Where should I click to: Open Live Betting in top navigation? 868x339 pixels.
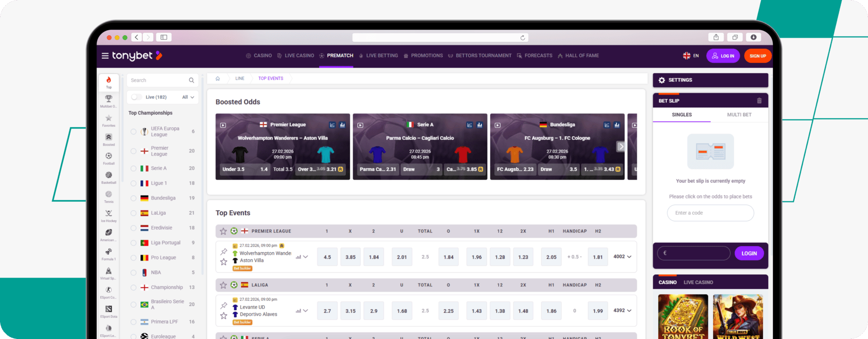(x=378, y=56)
